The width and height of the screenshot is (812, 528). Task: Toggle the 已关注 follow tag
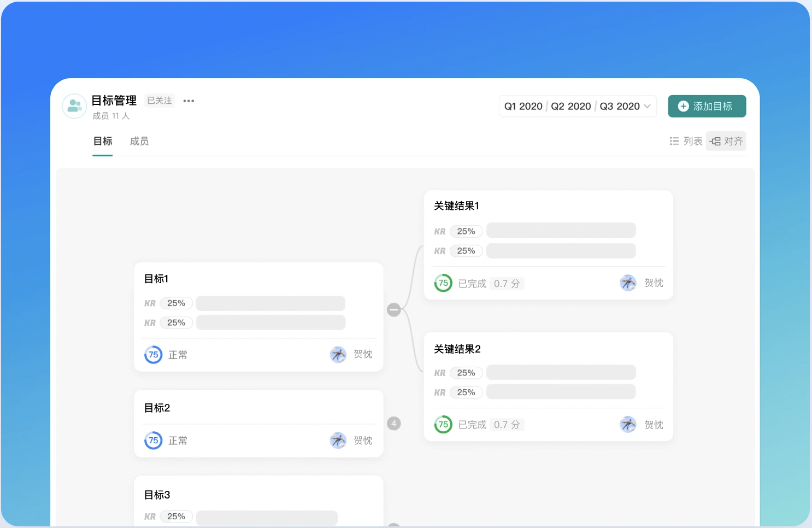pos(160,101)
